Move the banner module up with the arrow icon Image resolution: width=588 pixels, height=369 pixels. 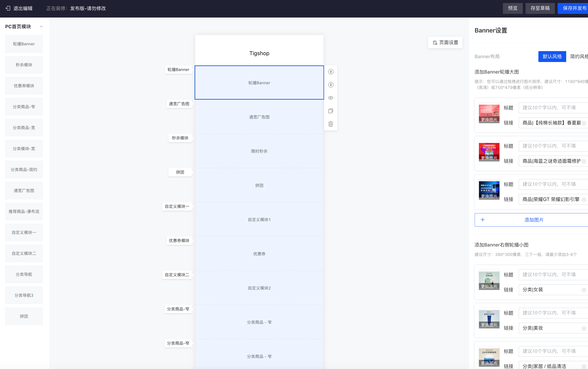331,72
